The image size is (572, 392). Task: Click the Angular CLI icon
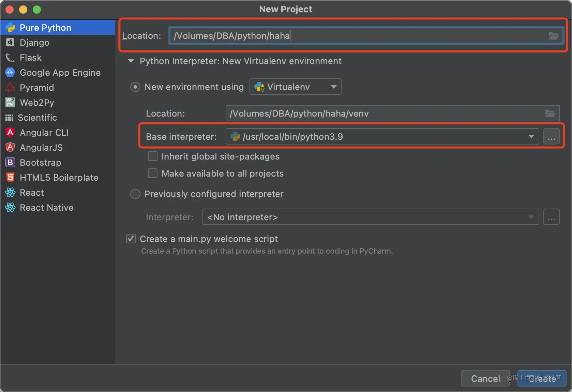(x=10, y=132)
